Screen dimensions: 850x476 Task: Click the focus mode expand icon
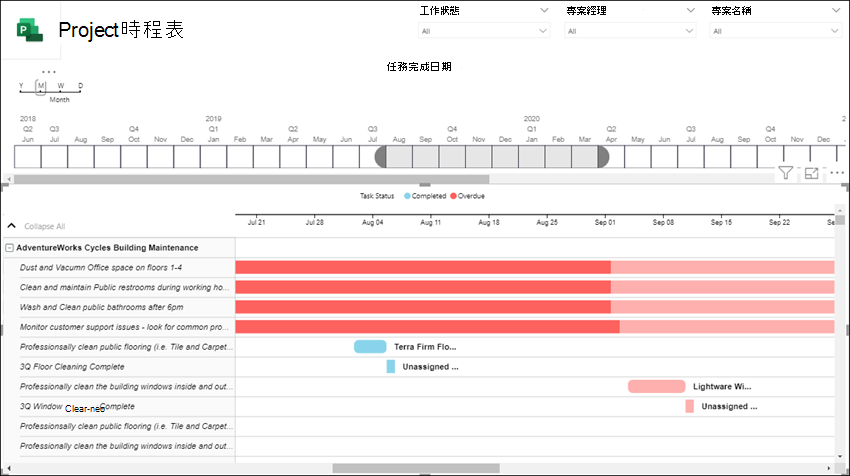tap(812, 173)
